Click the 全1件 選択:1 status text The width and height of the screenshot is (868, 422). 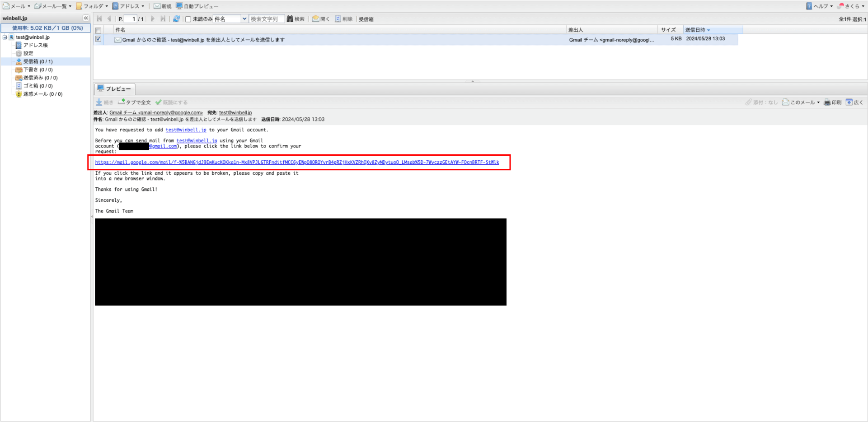[x=852, y=19]
